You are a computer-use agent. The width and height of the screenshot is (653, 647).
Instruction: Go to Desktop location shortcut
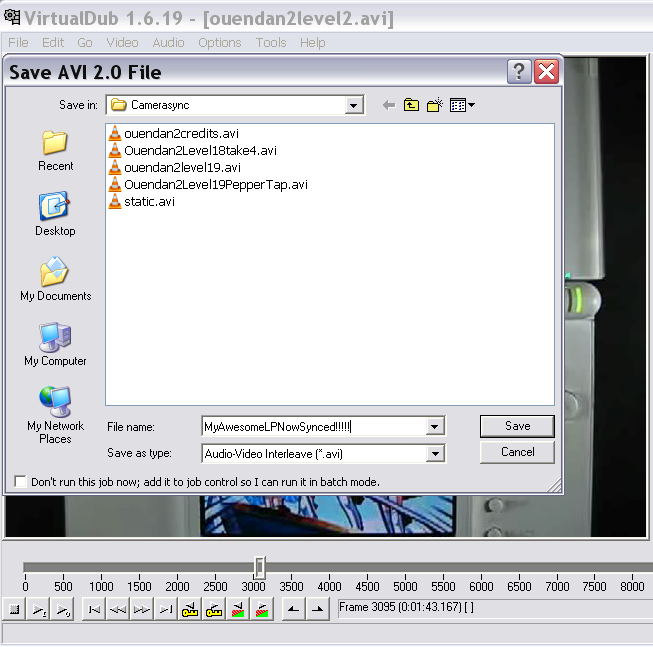[x=55, y=214]
